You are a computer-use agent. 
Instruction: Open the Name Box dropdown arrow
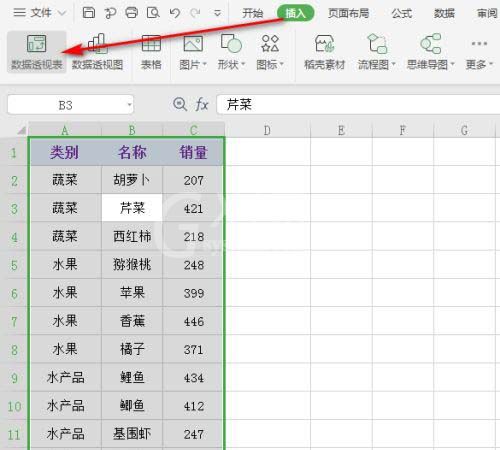[x=129, y=105]
